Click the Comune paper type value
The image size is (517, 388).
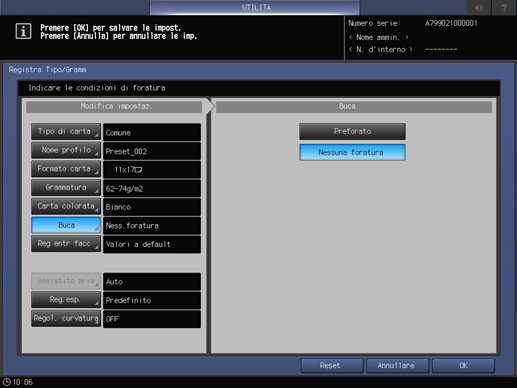pos(152,132)
